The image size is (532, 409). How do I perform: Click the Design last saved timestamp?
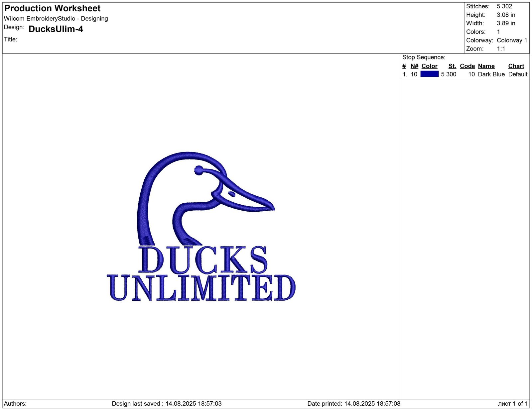click(x=167, y=404)
